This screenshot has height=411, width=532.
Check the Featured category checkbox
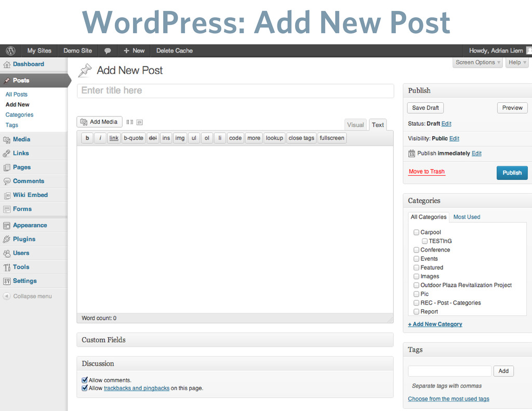(x=416, y=268)
